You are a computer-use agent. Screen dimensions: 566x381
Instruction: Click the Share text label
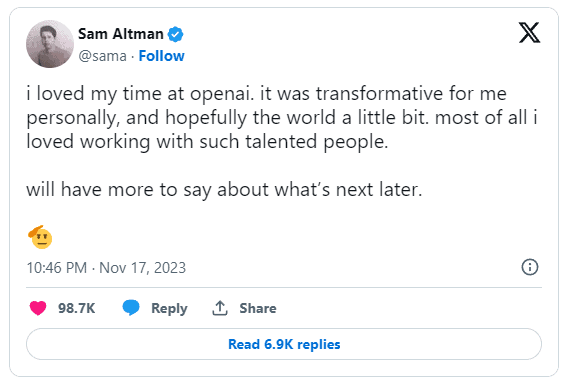pos(258,308)
